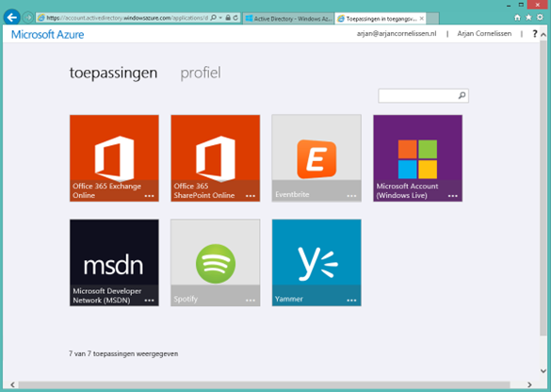
Task: Open the ellipsis menu on the MSDN tile
Action: (x=150, y=301)
